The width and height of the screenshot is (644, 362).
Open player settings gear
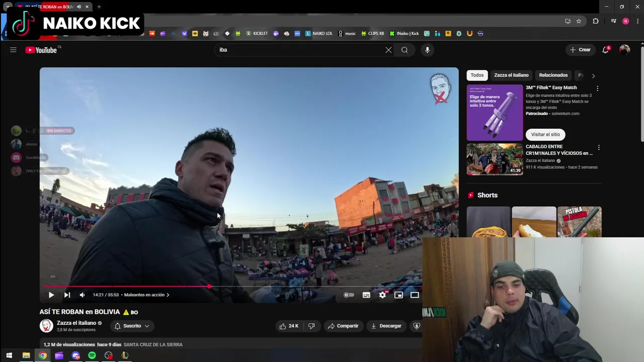click(x=382, y=295)
